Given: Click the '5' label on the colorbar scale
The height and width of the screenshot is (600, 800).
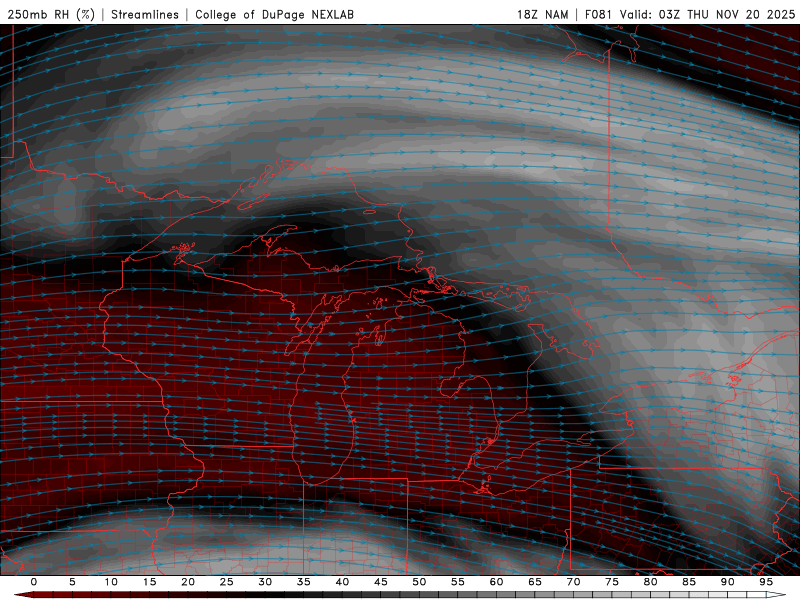Looking at the screenshot, I should pos(72,582).
